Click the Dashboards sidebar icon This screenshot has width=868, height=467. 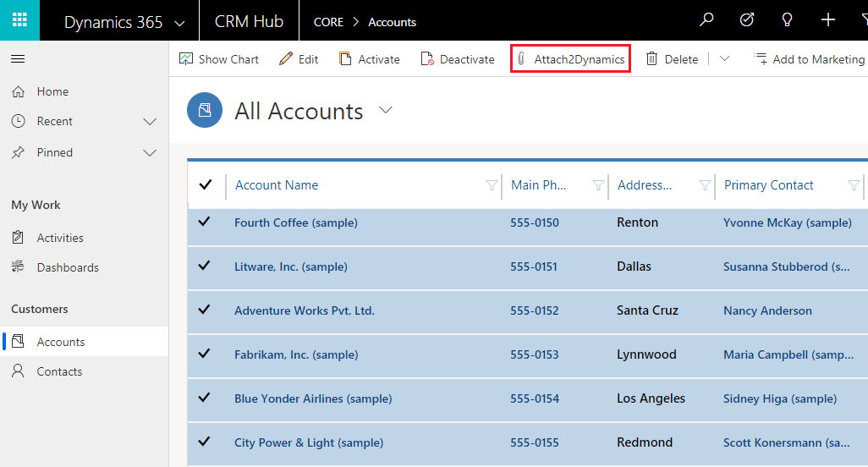(x=18, y=266)
